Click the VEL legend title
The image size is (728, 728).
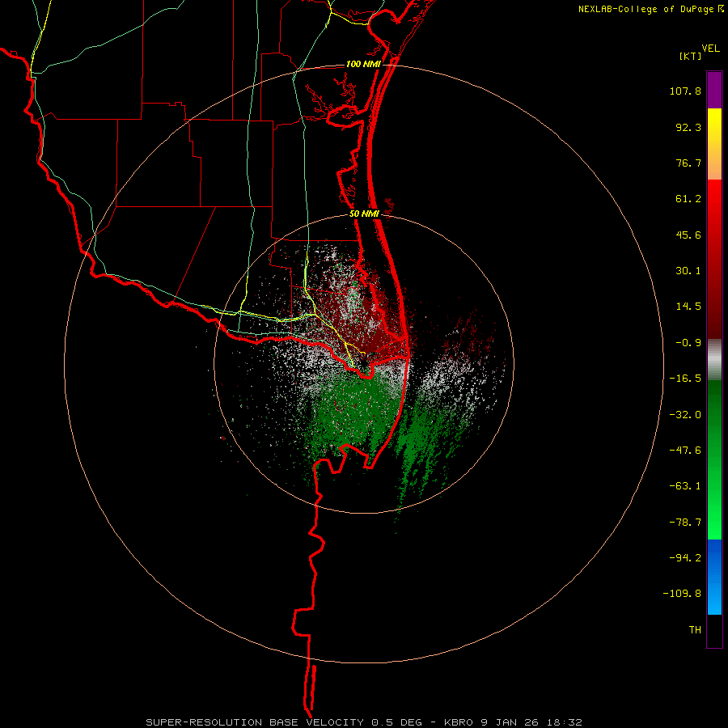[x=710, y=49]
